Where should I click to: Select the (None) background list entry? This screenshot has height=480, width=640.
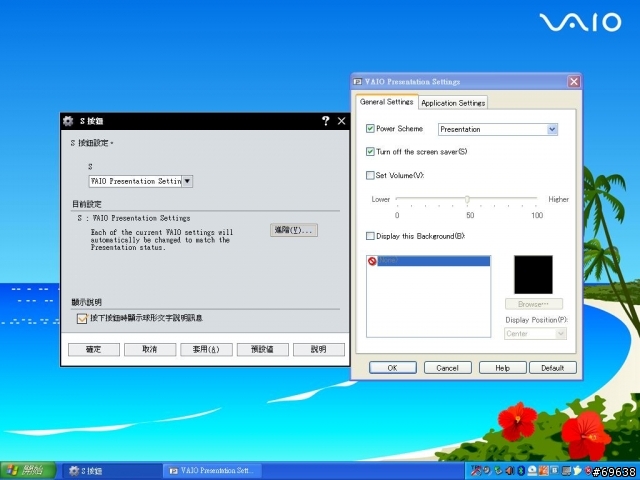coord(429,261)
